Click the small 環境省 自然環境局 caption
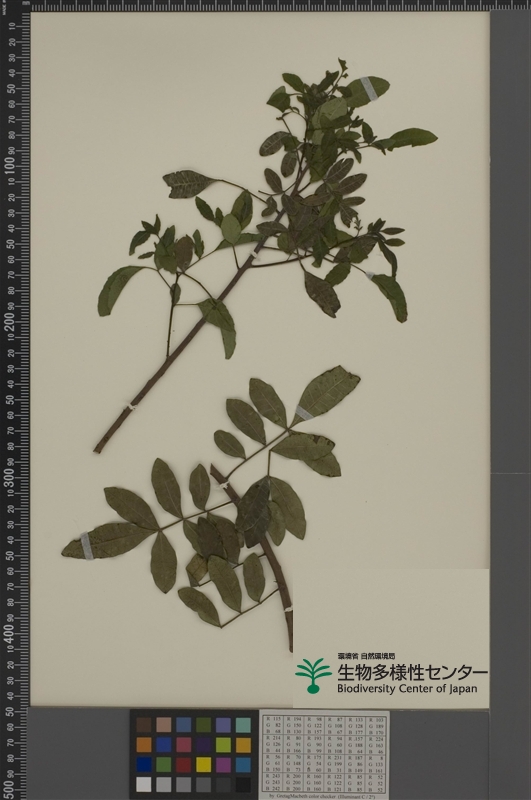This screenshot has width=531, height=800. click(366, 657)
